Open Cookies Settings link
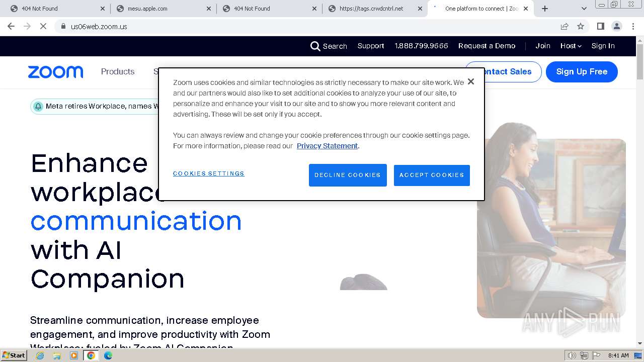The width and height of the screenshot is (644, 362). (209, 173)
